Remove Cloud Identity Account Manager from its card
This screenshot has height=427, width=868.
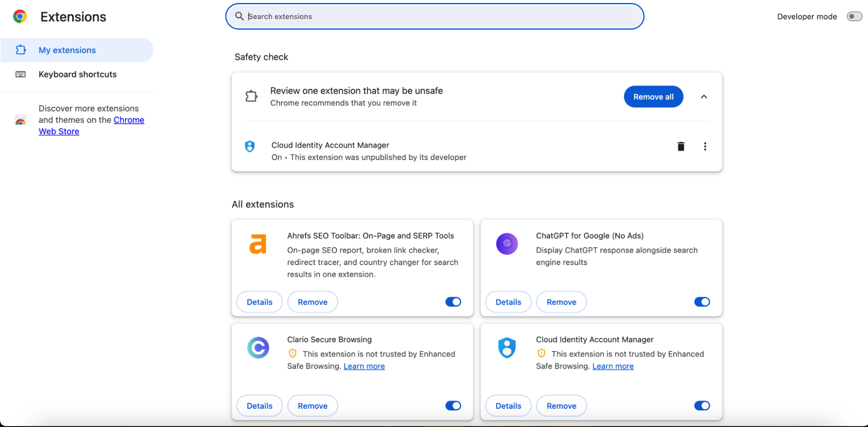coord(561,405)
